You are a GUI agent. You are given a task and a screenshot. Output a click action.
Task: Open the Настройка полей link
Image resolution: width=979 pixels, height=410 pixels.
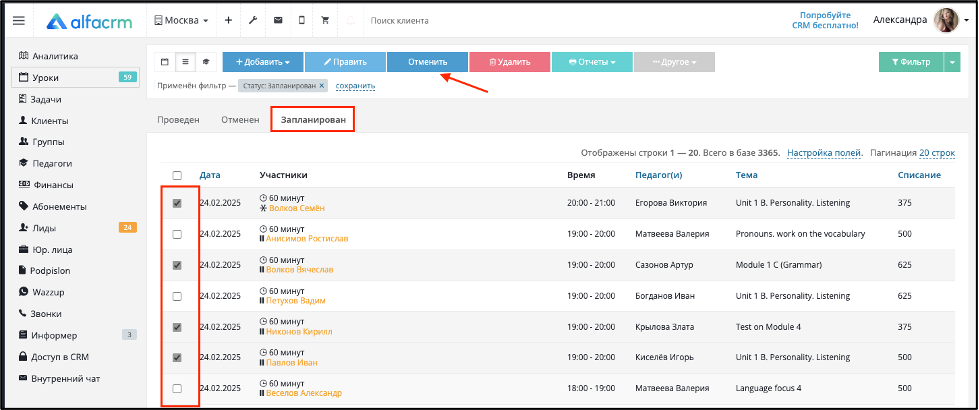pos(825,153)
